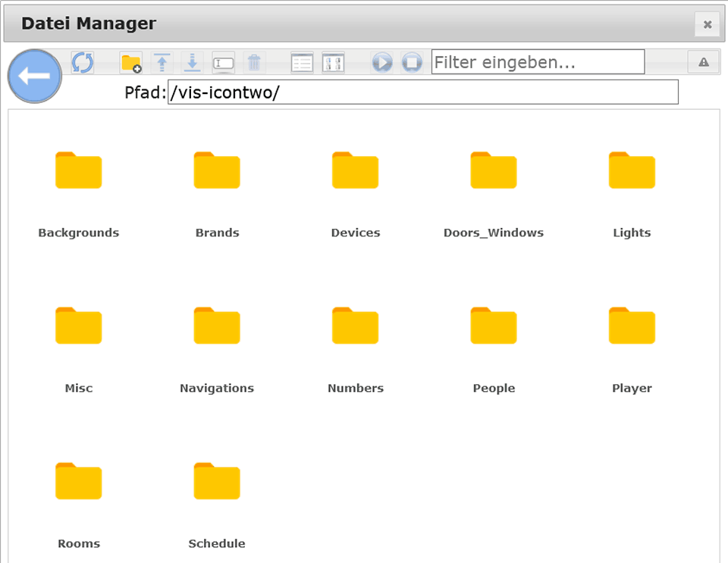Create a new folder
This screenshot has width=728, height=563.
coord(131,63)
